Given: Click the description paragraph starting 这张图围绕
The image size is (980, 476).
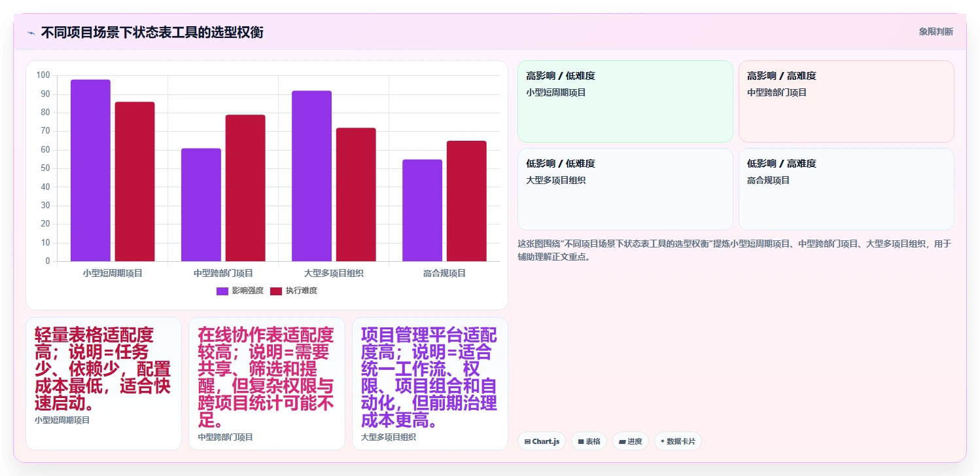Looking at the screenshot, I should click(734, 250).
